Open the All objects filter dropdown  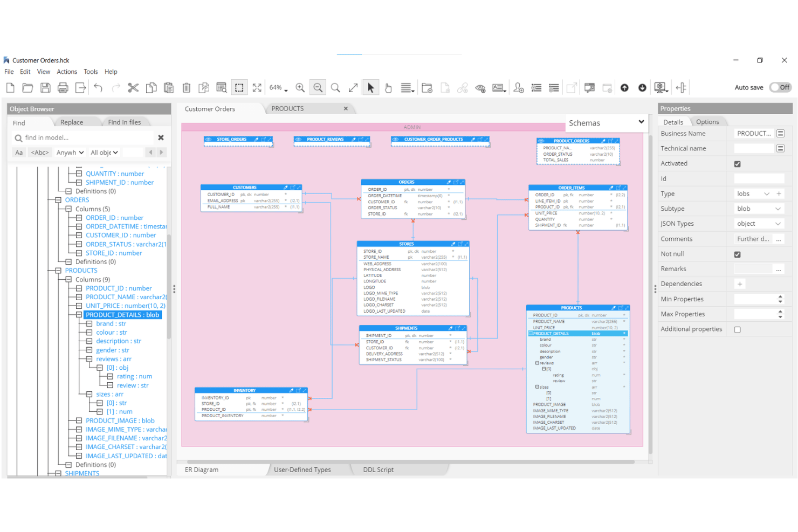104,153
